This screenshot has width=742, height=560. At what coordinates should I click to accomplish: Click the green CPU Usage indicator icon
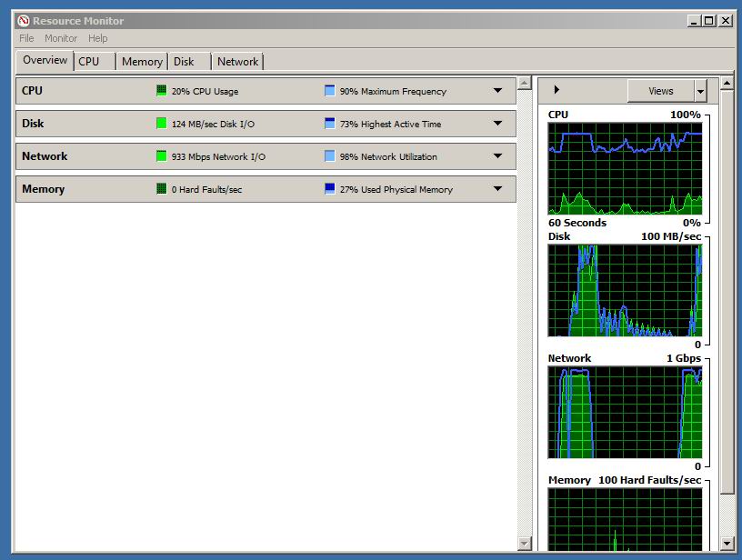162,91
